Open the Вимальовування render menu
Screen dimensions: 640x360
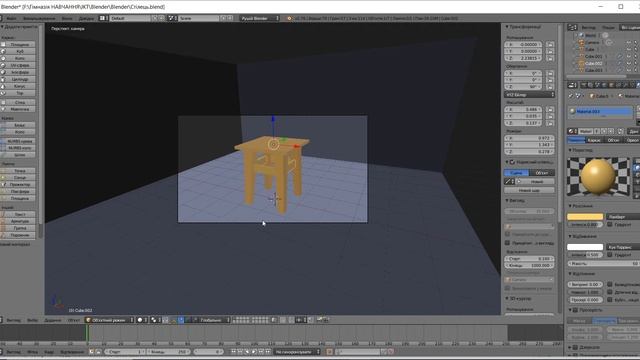[39, 18]
